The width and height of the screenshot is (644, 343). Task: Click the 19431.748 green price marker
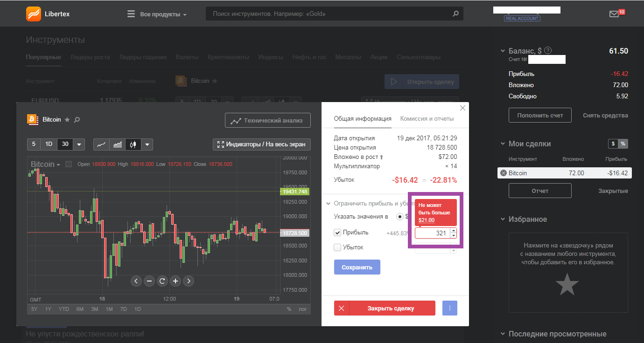294,192
